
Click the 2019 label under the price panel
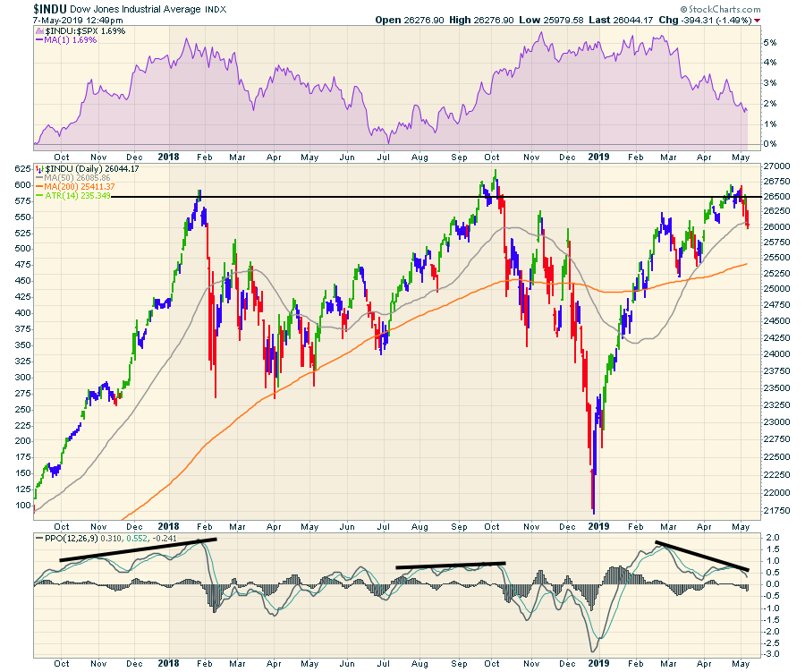598,526
